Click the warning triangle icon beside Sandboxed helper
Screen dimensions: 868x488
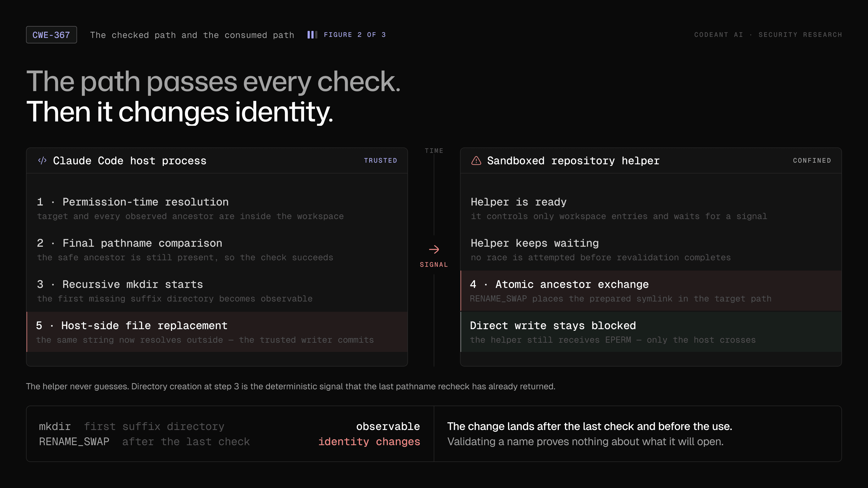pyautogui.click(x=476, y=161)
